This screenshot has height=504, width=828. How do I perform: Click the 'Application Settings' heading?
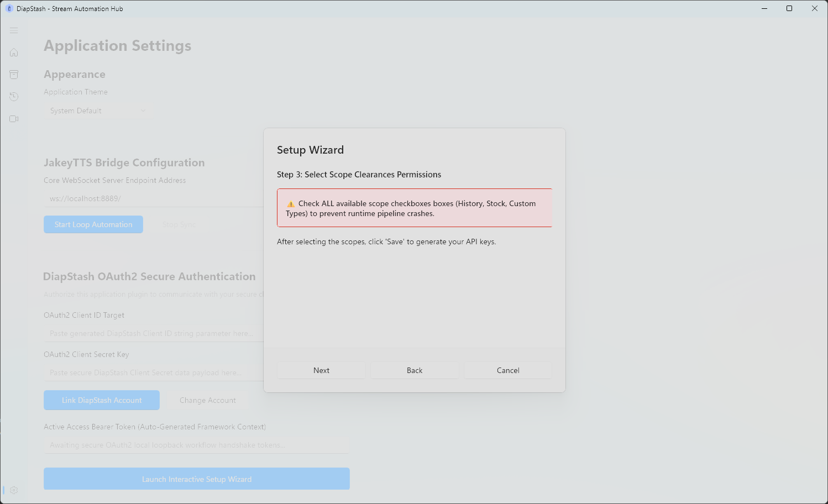point(118,46)
